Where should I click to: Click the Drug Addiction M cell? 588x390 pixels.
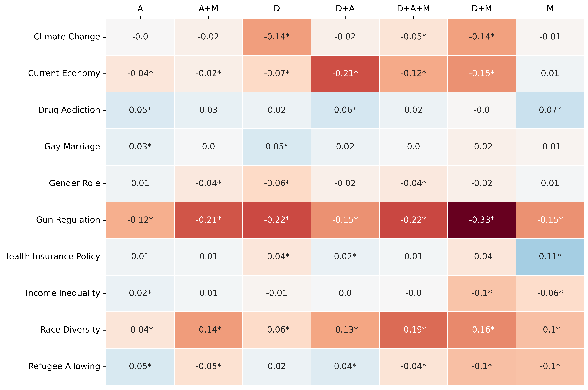(550, 110)
